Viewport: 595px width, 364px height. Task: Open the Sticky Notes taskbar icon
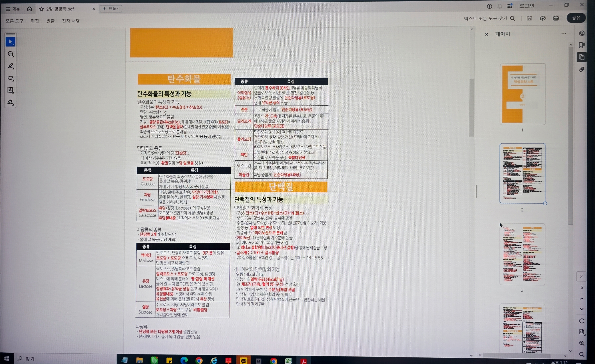pyautogui.click(x=169, y=360)
